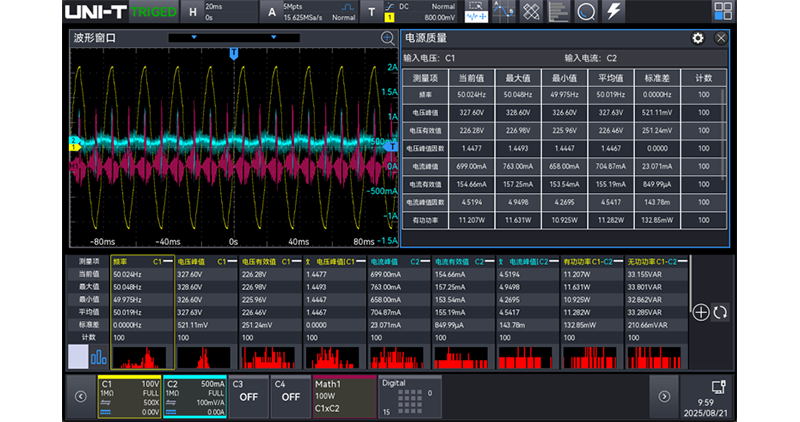Image resolution: width=800 pixels, height=422 pixels.
Task: Expand horizontal timebase H 20ms settings
Action: click(219, 12)
